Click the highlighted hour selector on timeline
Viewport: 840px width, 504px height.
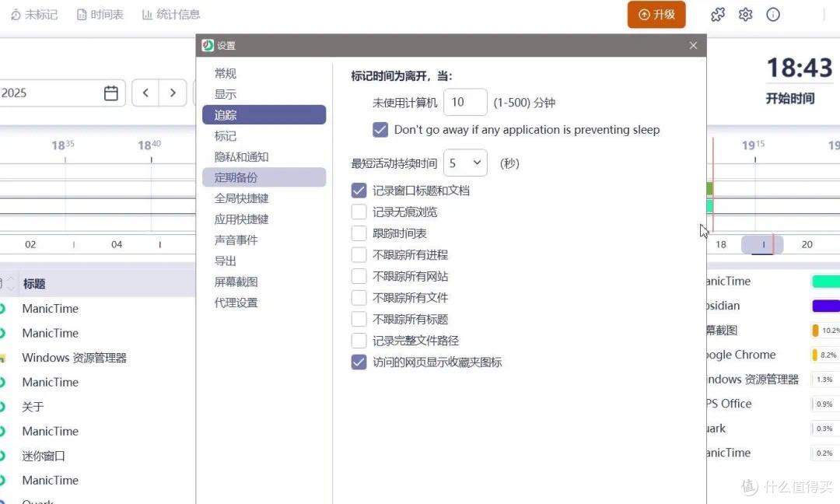pos(762,245)
